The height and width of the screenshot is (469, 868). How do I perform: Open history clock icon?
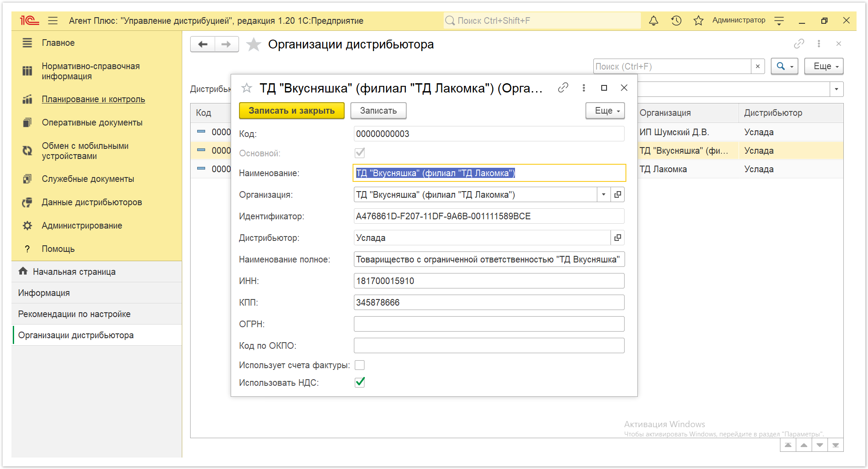pos(676,21)
